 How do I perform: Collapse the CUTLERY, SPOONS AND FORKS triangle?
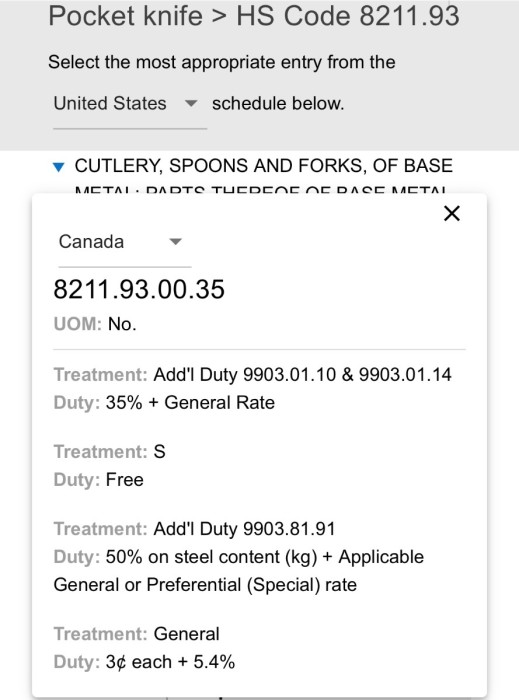point(58,167)
